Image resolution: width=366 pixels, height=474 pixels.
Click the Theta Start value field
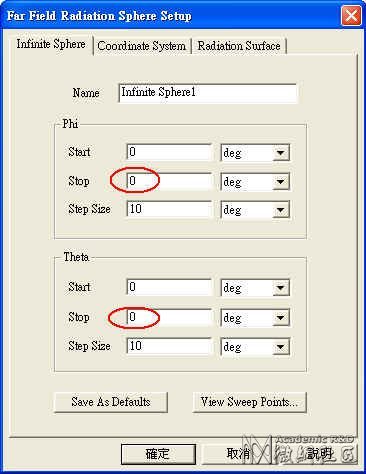pyautogui.click(x=169, y=287)
